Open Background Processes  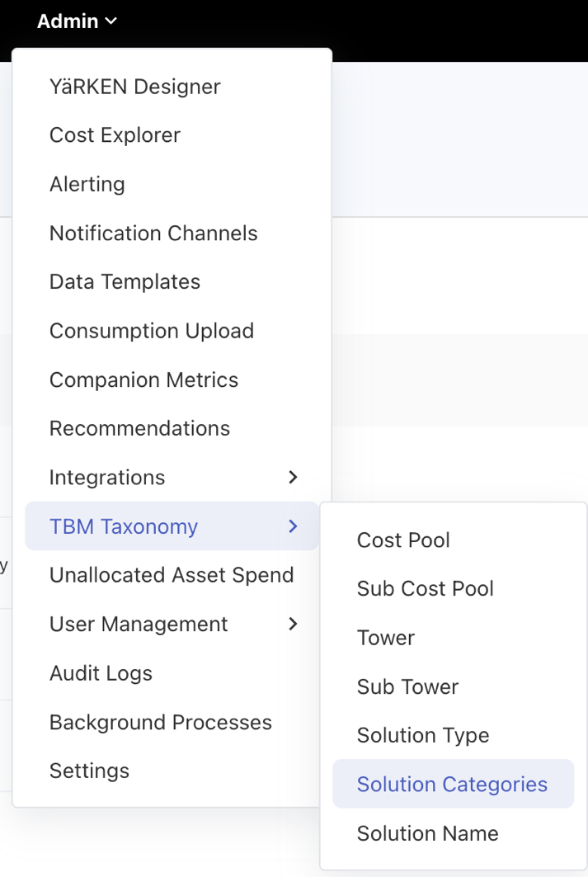pyautogui.click(x=161, y=723)
